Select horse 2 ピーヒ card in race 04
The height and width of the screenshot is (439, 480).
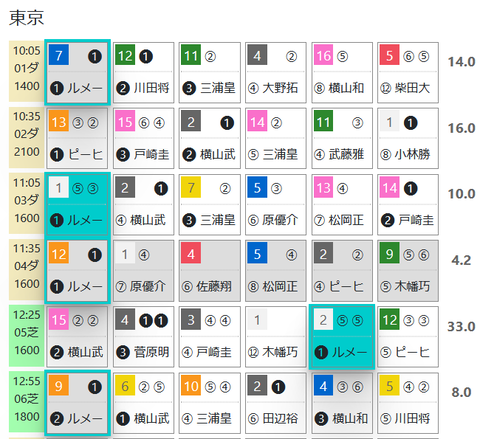coord(342,271)
